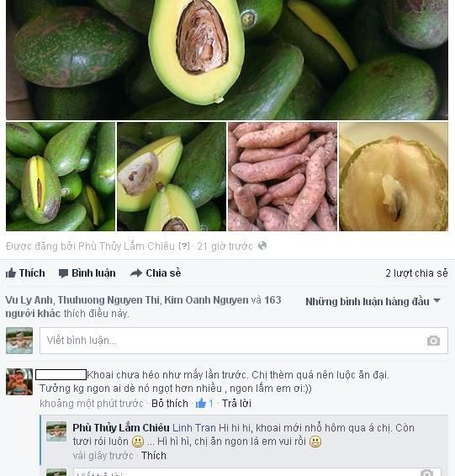Viewport: 455px width, 476px height.
Task: Open the Phù Thủy Lắm Chiêu profile link
Action: (x=121, y=428)
